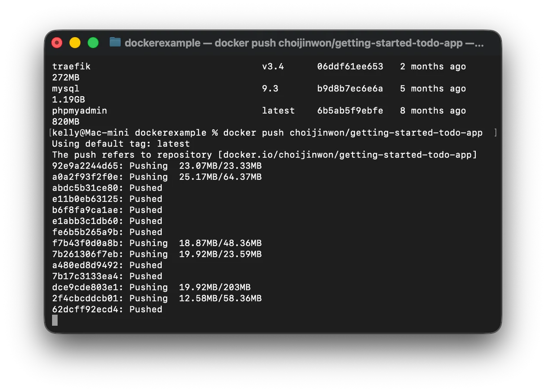Screen dimensions: 546x392
Task: Click the terminal cursor block
Action: click(x=55, y=320)
